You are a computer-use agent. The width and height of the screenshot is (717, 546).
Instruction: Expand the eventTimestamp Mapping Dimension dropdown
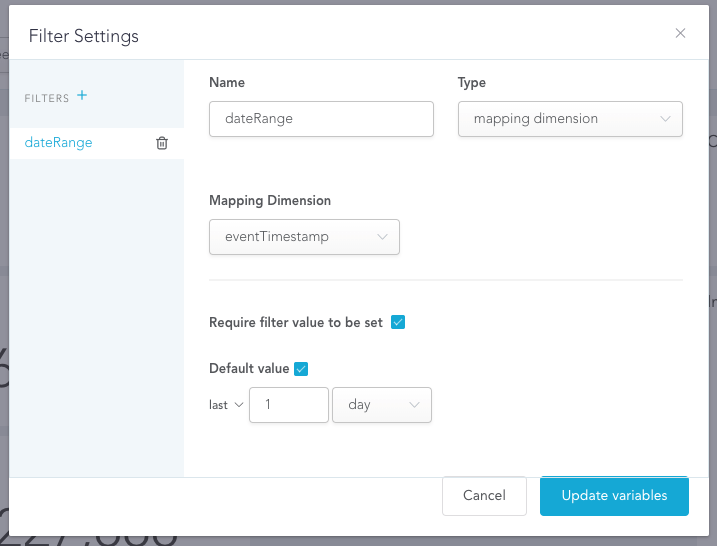click(304, 237)
